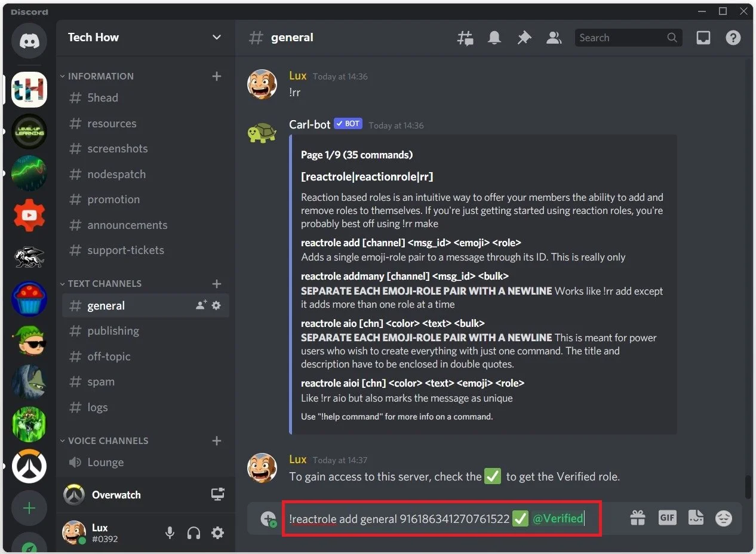Select the Tech How server icon
The width and height of the screenshot is (756, 554).
coord(29,90)
